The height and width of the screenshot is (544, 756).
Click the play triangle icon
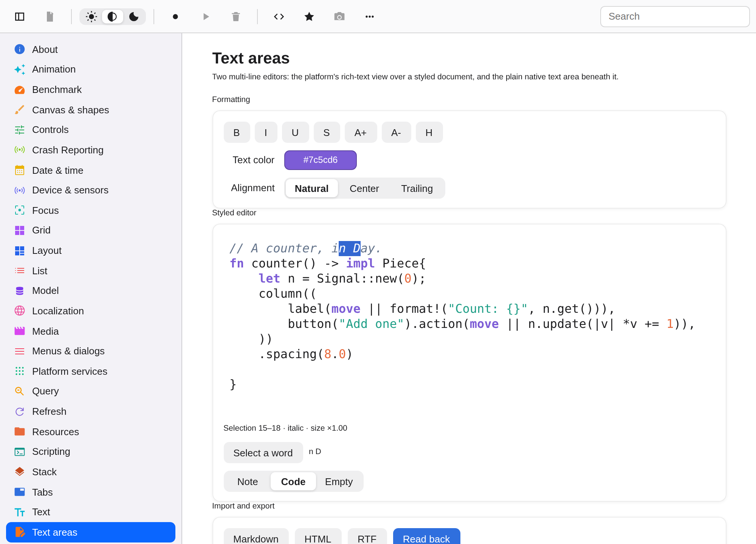[x=206, y=17]
